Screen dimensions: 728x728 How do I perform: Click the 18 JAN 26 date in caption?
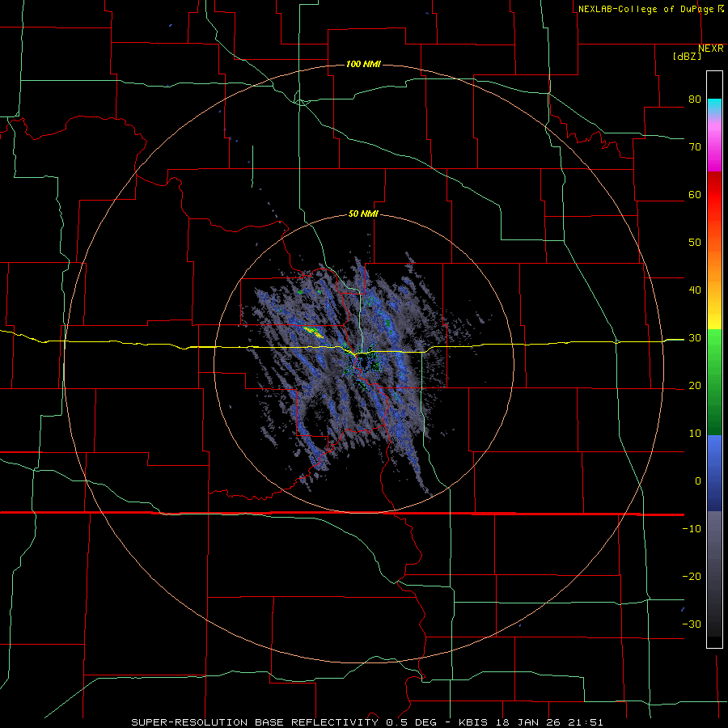[x=528, y=722]
